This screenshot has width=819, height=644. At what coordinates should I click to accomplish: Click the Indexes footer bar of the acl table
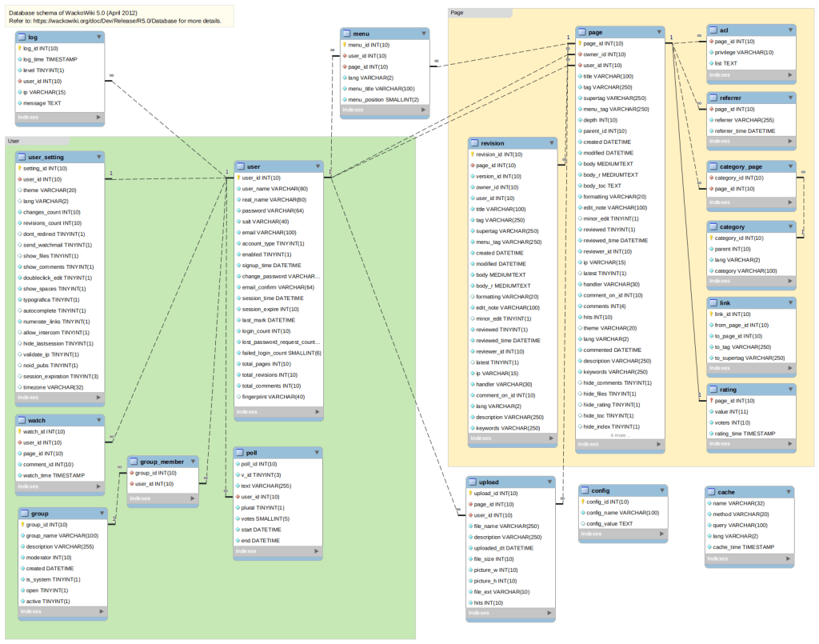[749, 74]
